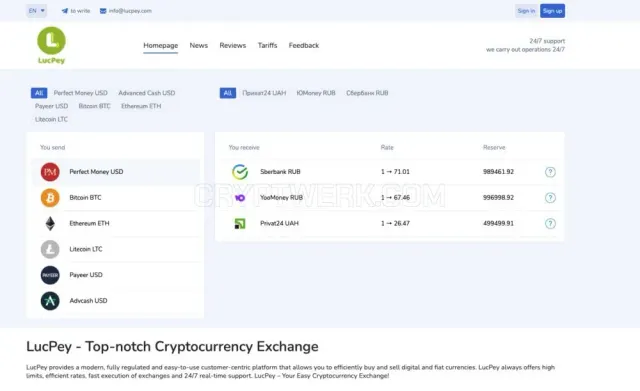The height and width of the screenshot is (391, 640).
Task: Click the Privat24 green square icon
Action: (x=240, y=224)
